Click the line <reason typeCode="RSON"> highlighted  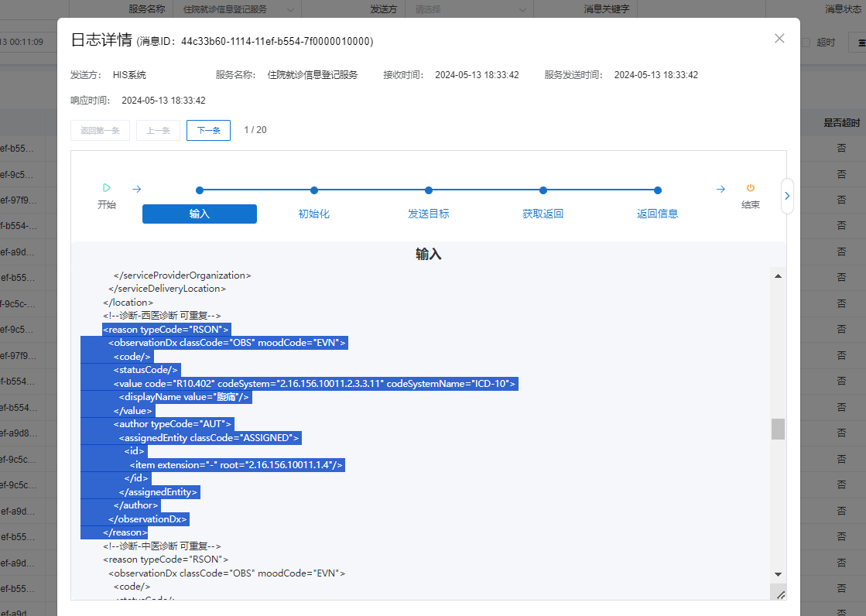pyautogui.click(x=166, y=329)
